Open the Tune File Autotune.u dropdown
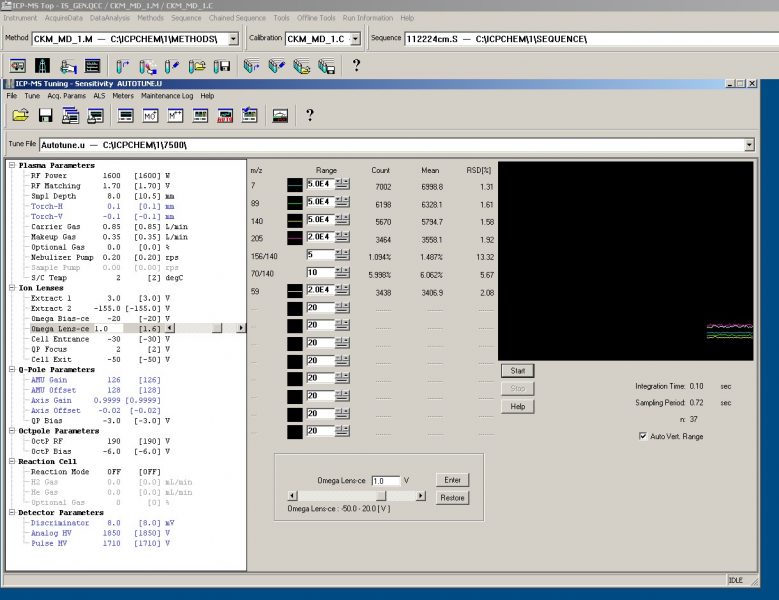 749,145
